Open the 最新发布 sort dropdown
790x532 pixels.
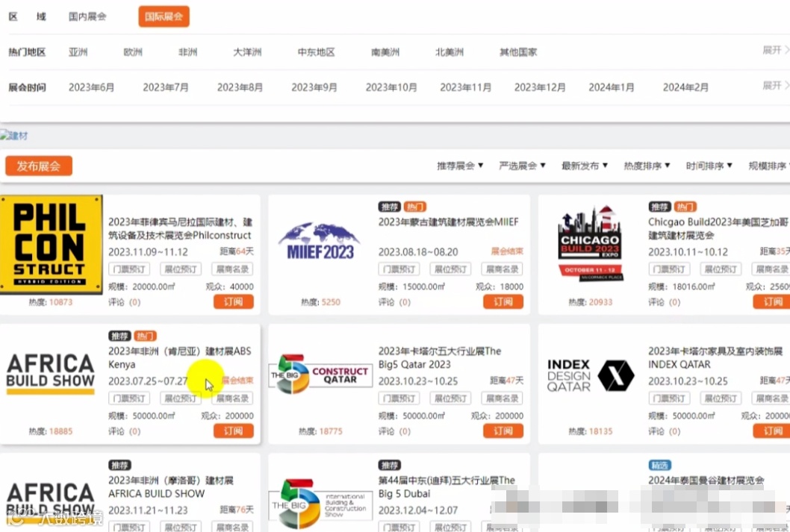click(x=585, y=166)
